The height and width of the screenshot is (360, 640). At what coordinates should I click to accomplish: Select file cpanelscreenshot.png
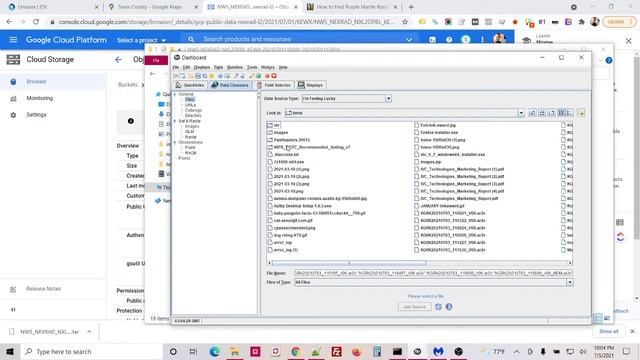click(291, 228)
